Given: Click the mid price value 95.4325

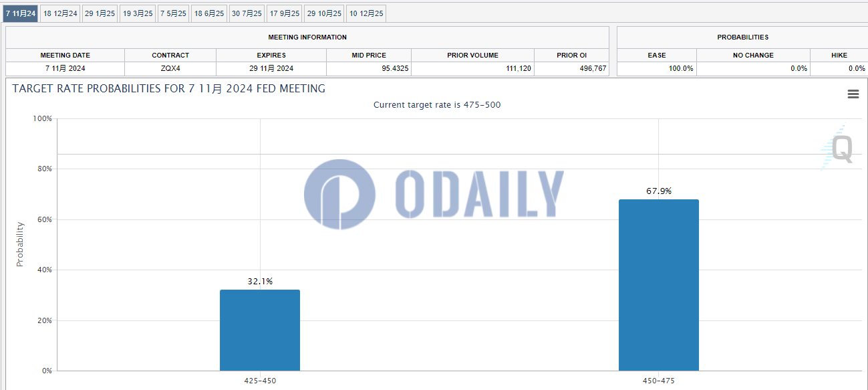Looking at the screenshot, I should [x=396, y=68].
